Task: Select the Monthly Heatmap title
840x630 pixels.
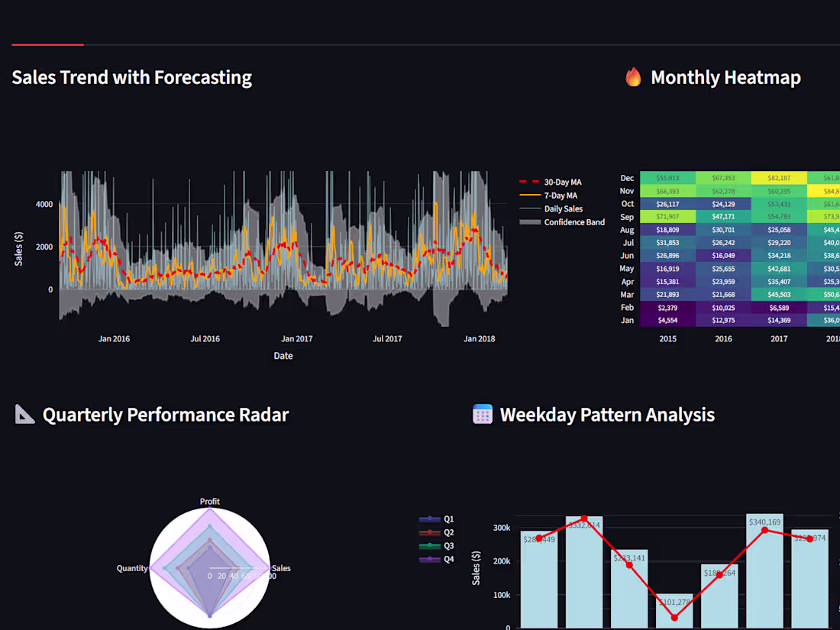Action: tap(725, 77)
